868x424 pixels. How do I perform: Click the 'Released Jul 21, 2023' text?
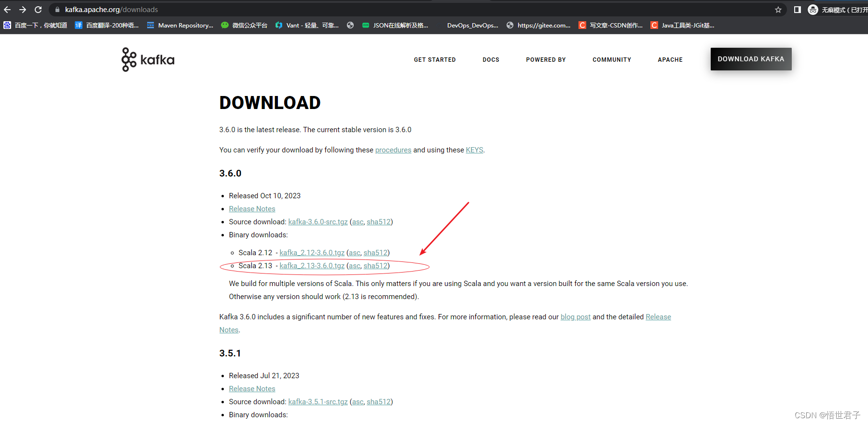(264, 376)
